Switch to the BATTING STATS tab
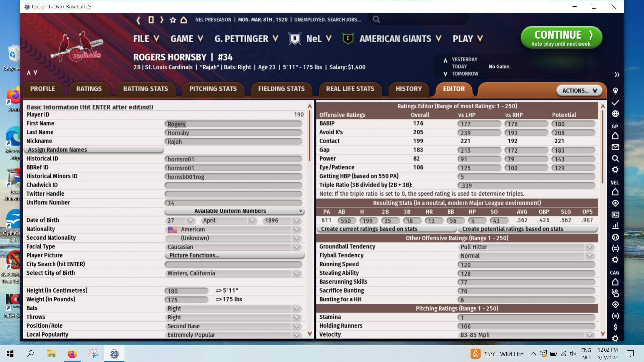The height and width of the screenshot is (362, 644). click(x=145, y=89)
